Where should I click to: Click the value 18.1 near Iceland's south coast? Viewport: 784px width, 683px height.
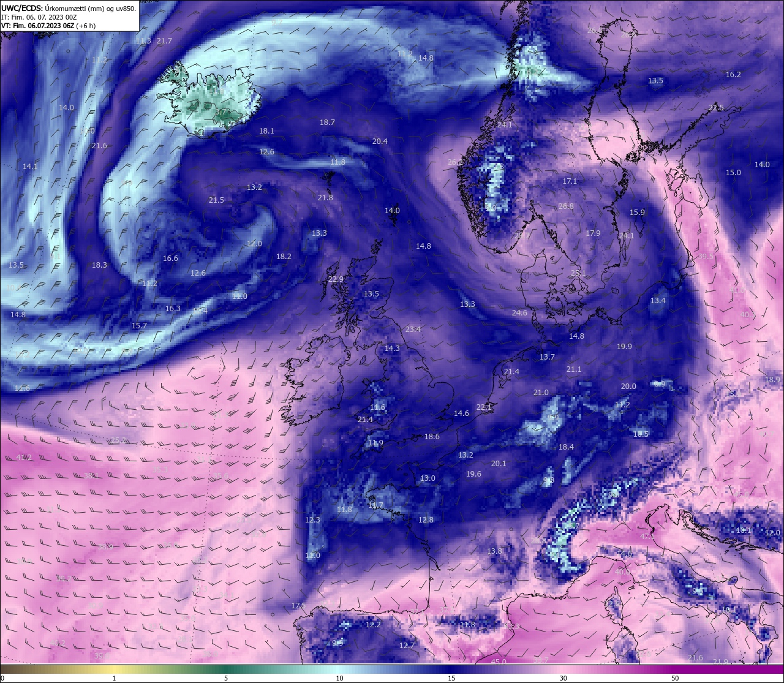tap(266, 131)
